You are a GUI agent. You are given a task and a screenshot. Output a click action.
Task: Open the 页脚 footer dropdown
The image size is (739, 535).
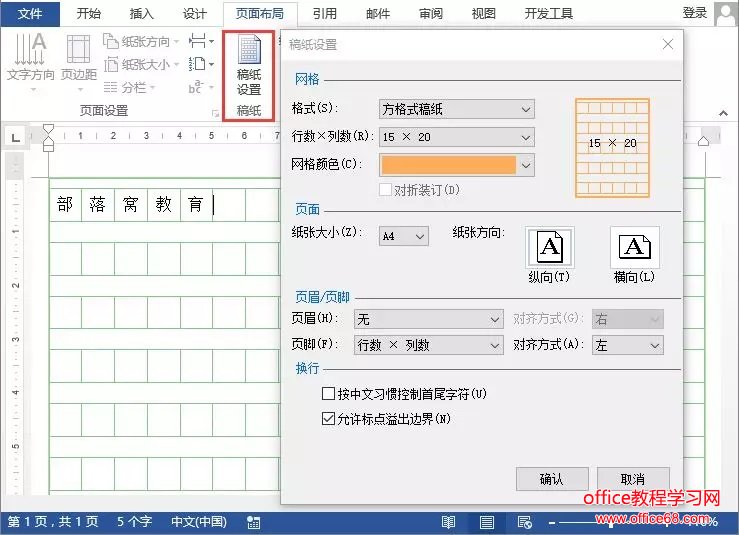coord(428,345)
